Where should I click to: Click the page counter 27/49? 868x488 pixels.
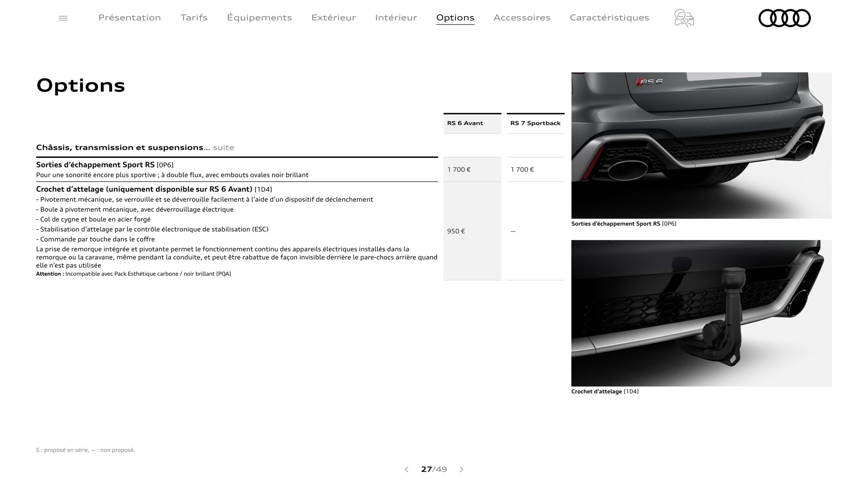coord(434,469)
